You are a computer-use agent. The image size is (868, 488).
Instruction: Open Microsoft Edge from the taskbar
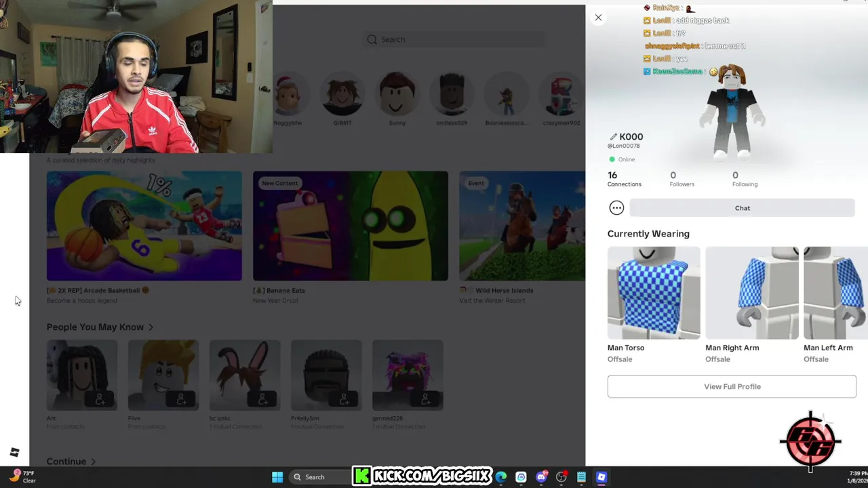(x=501, y=477)
